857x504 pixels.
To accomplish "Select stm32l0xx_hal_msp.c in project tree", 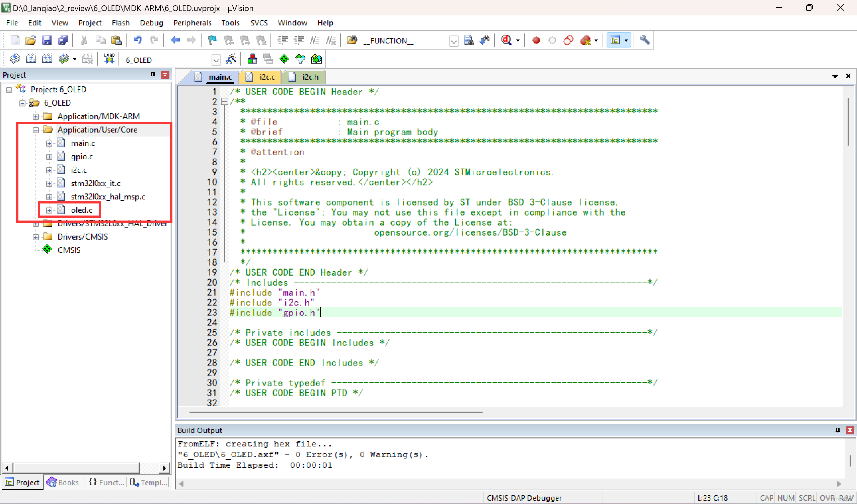I will coord(108,197).
